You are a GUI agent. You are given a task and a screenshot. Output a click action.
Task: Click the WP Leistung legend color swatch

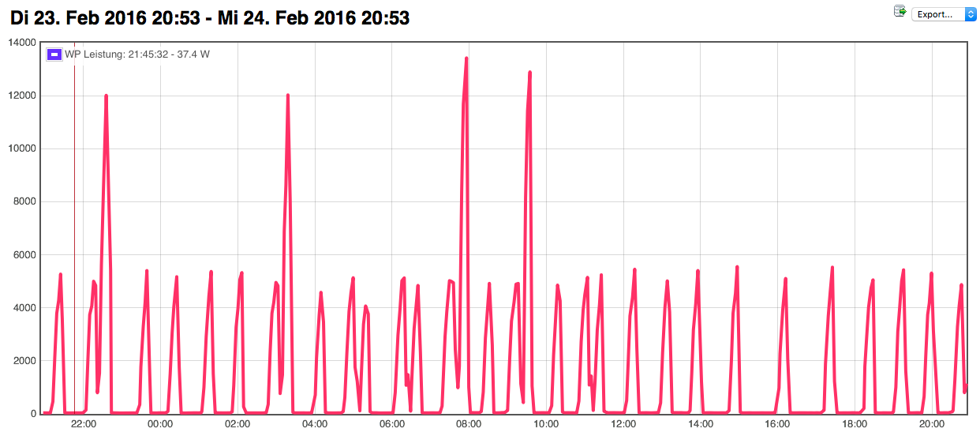click(x=54, y=54)
